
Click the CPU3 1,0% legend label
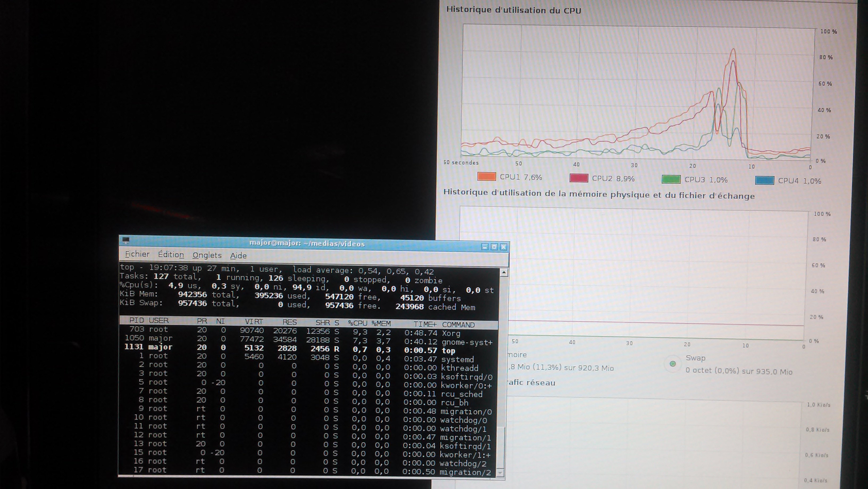click(x=706, y=180)
